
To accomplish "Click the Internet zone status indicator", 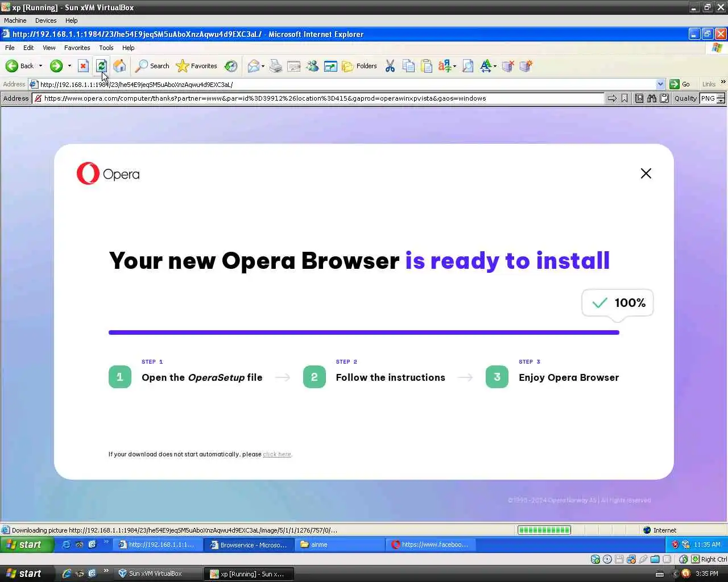I will pos(660,530).
